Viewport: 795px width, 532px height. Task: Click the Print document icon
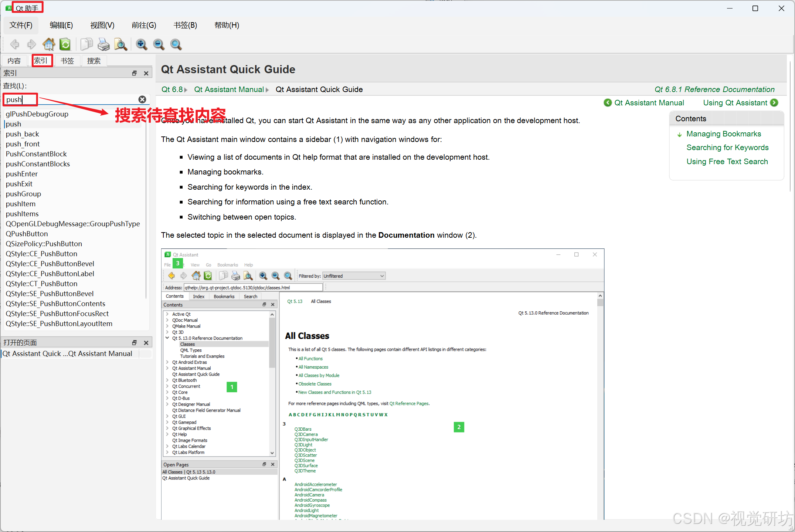tap(103, 44)
